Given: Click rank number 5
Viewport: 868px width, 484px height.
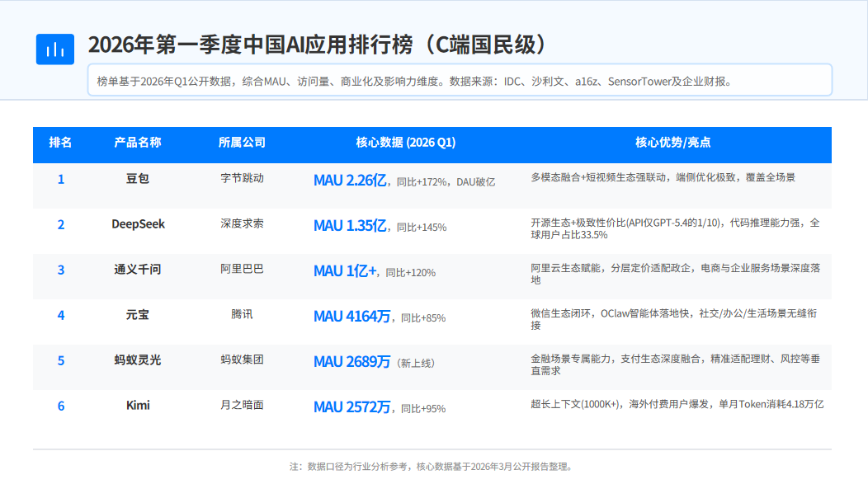Looking at the screenshot, I should point(61,360).
